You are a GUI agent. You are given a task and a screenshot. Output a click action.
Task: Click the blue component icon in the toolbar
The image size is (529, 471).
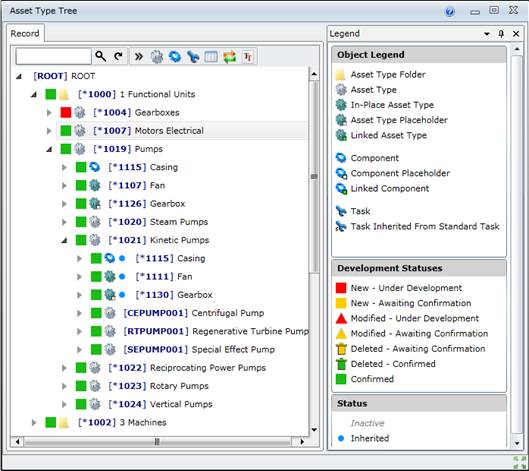pyautogui.click(x=175, y=56)
